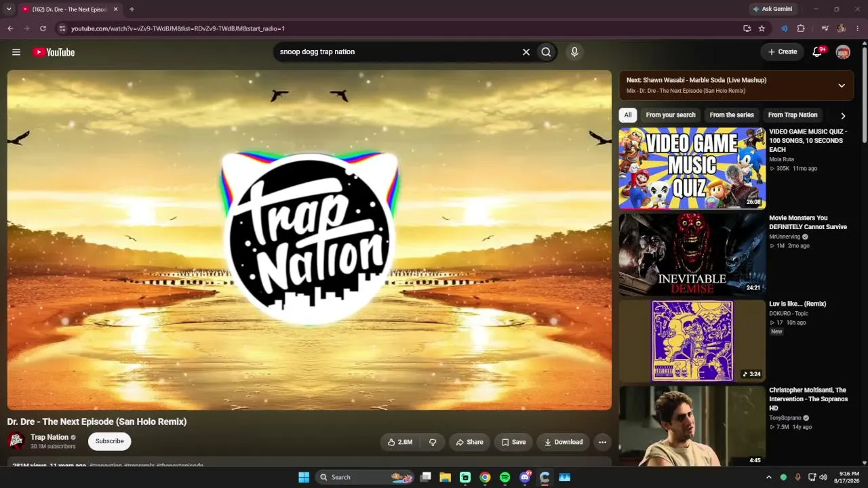Open the YouTube account avatar menu
The width and height of the screenshot is (868, 488).
pyautogui.click(x=843, y=52)
